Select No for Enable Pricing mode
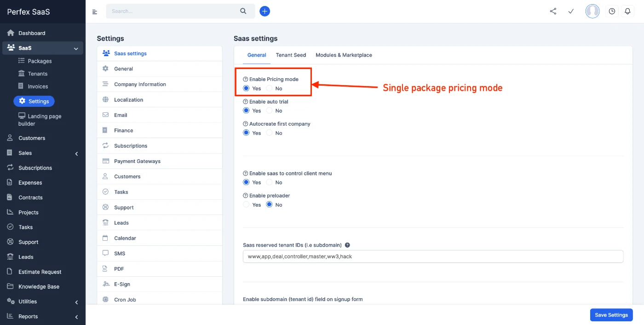The height and width of the screenshot is (325, 644). [x=270, y=88]
